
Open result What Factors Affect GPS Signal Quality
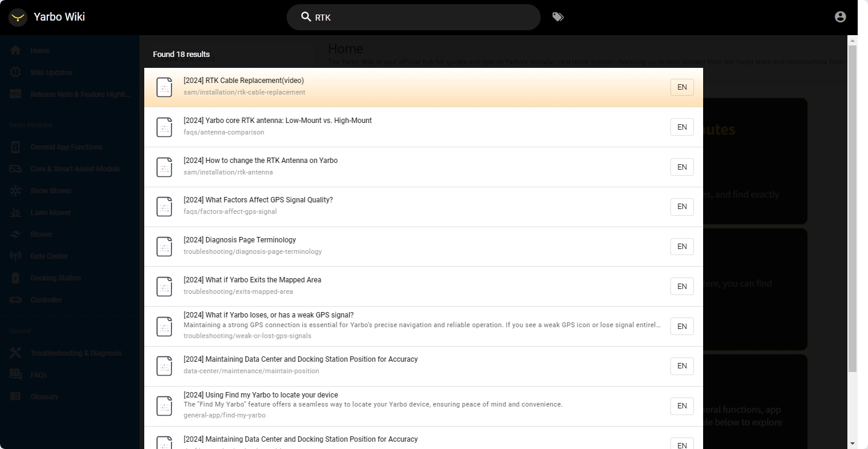[424, 207]
